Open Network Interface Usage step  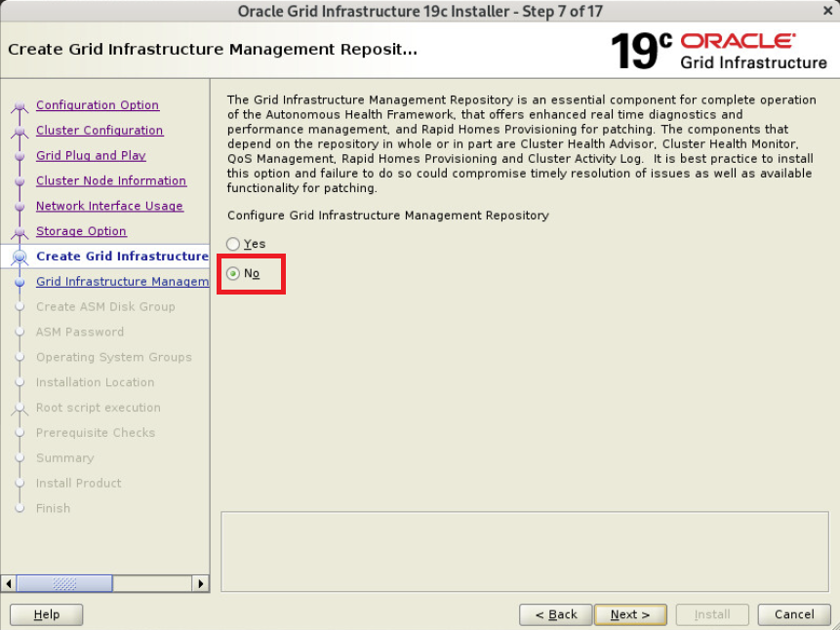[x=110, y=206]
